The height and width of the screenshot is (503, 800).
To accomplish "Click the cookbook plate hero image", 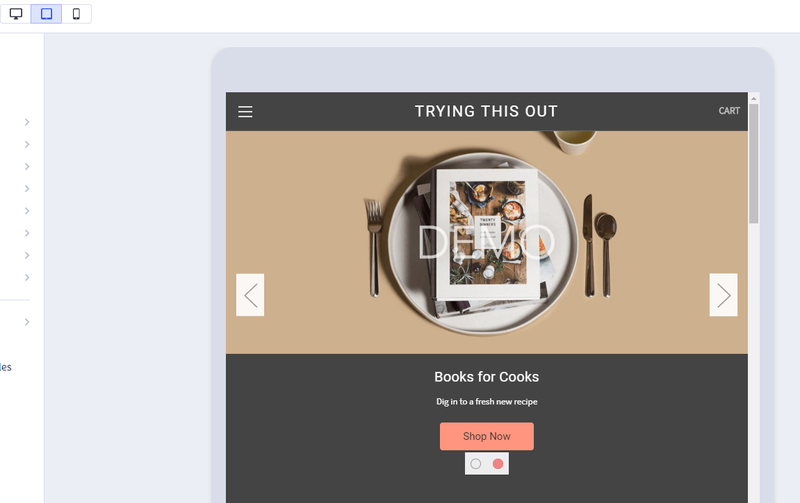I will pyautogui.click(x=487, y=242).
